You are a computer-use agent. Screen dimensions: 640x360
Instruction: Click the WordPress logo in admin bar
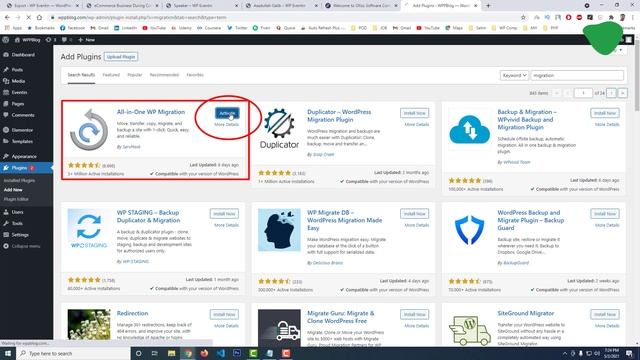(6, 40)
